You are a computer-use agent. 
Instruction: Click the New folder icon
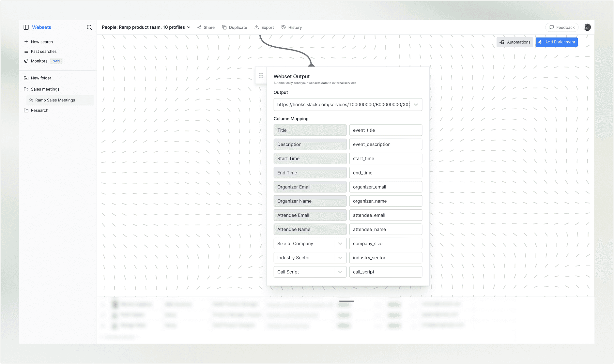click(26, 78)
